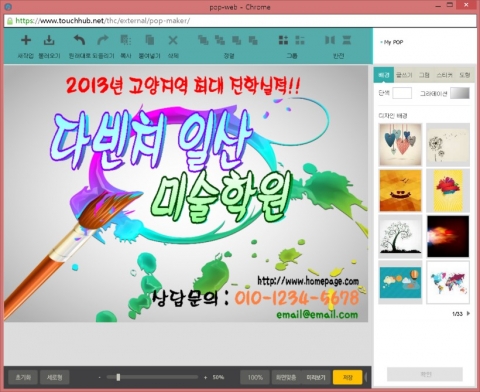Go to next background page arrow
This screenshot has width=480, height=392.
pyautogui.click(x=468, y=313)
